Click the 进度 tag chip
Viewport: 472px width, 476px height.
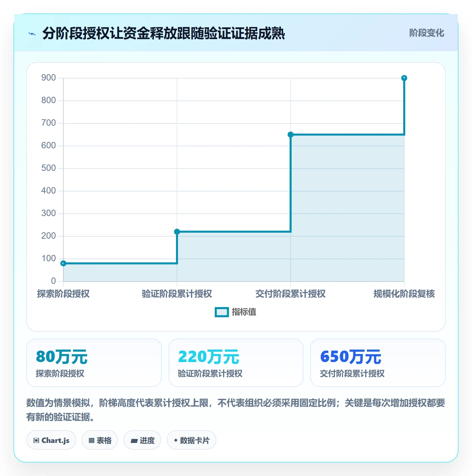[142, 440]
